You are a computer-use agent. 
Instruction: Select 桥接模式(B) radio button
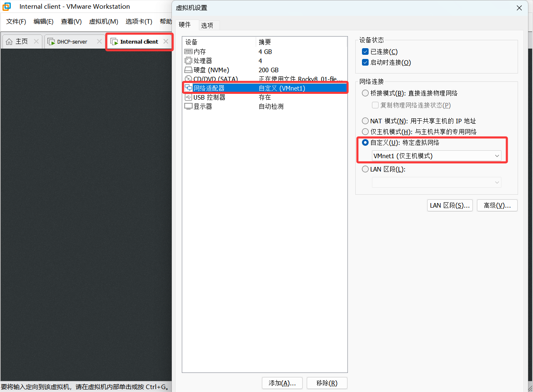(365, 93)
